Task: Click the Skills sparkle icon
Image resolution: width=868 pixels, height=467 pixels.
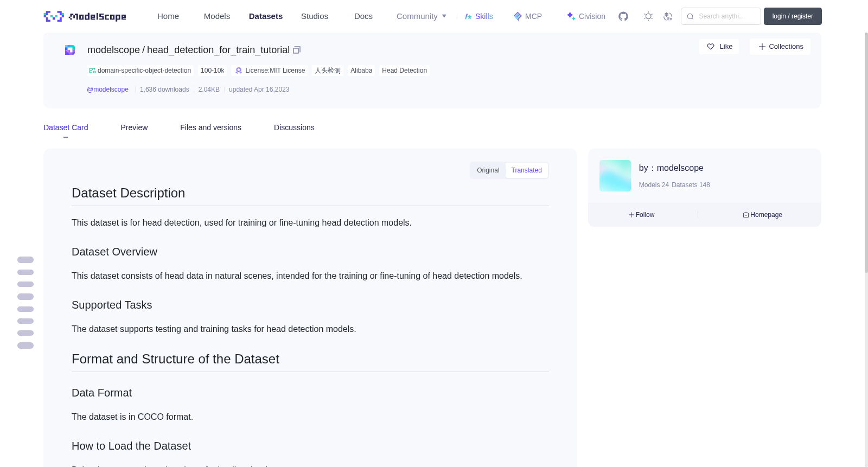Action: [x=468, y=16]
